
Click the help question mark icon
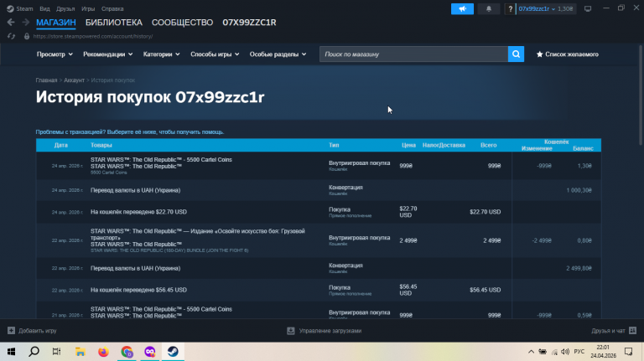coord(510,8)
